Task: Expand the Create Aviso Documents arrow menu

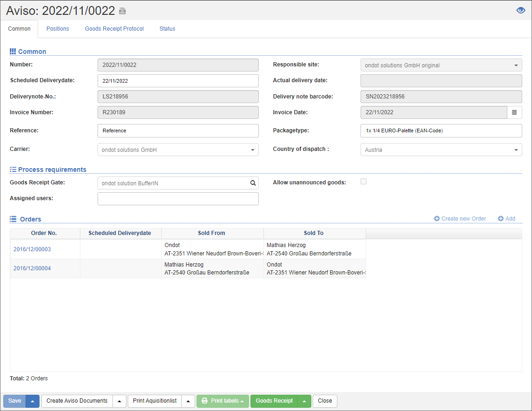Action: [x=119, y=401]
